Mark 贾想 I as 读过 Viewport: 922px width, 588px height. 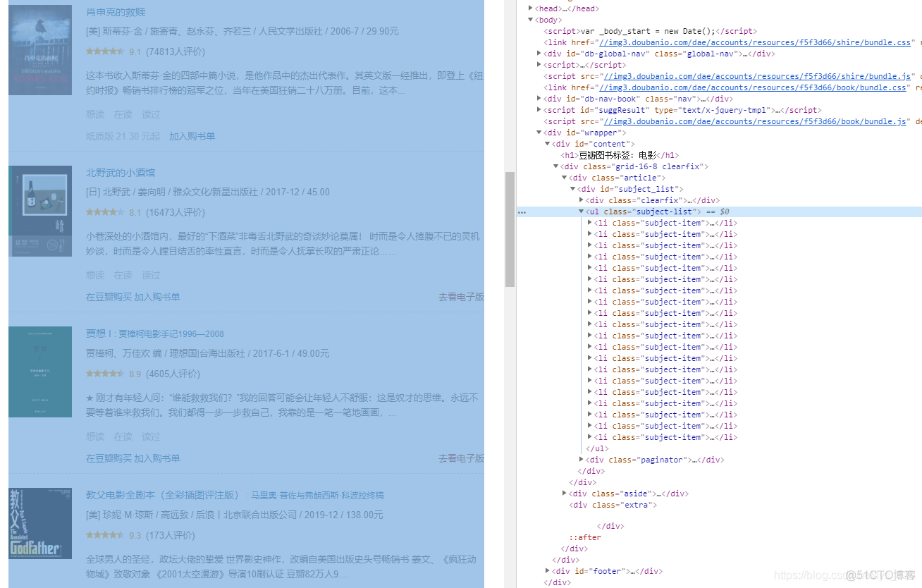click(x=152, y=436)
